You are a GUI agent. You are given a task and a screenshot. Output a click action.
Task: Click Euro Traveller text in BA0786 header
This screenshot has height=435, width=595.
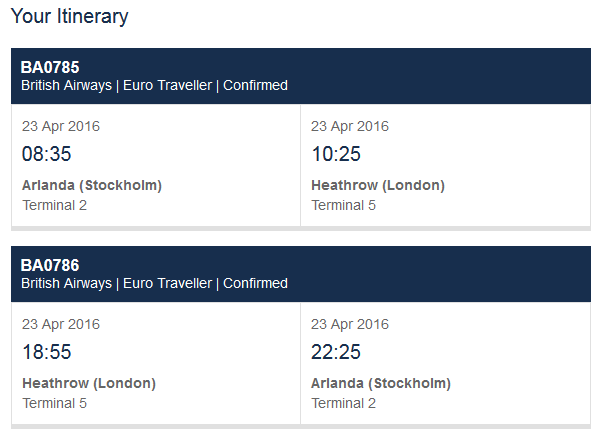point(167,283)
